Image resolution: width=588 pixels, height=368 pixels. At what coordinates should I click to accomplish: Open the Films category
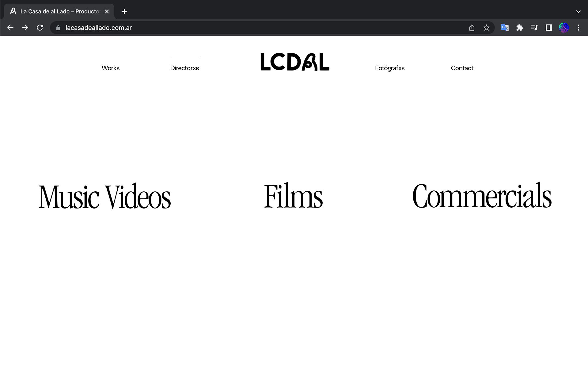(293, 196)
